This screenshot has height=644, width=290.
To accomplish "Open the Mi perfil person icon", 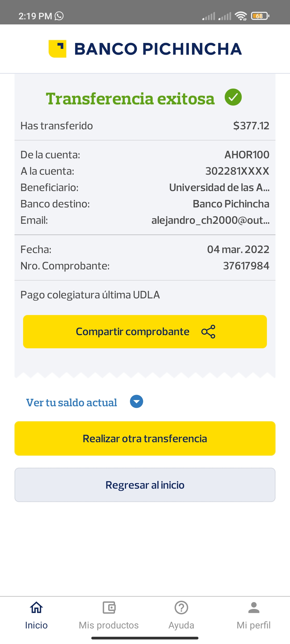I will [x=254, y=608].
